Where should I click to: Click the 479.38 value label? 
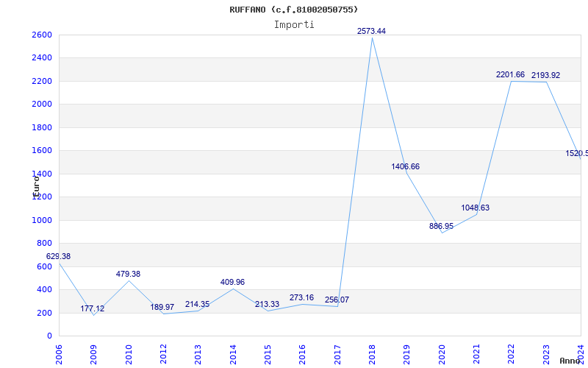click(x=128, y=274)
